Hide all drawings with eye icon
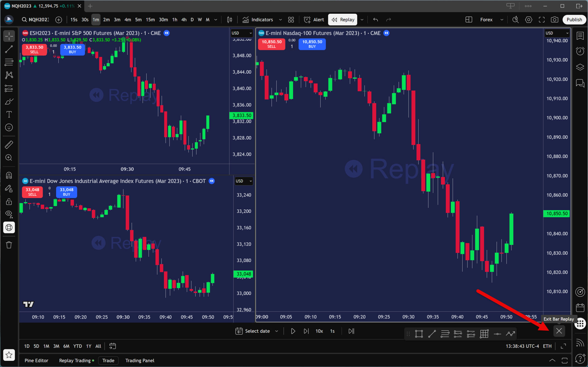The width and height of the screenshot is (588, 367). point(9,214)
